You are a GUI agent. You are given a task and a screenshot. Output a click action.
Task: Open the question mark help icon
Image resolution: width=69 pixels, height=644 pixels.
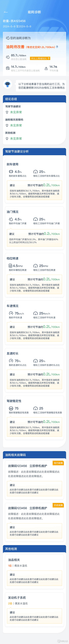(57, 47)
